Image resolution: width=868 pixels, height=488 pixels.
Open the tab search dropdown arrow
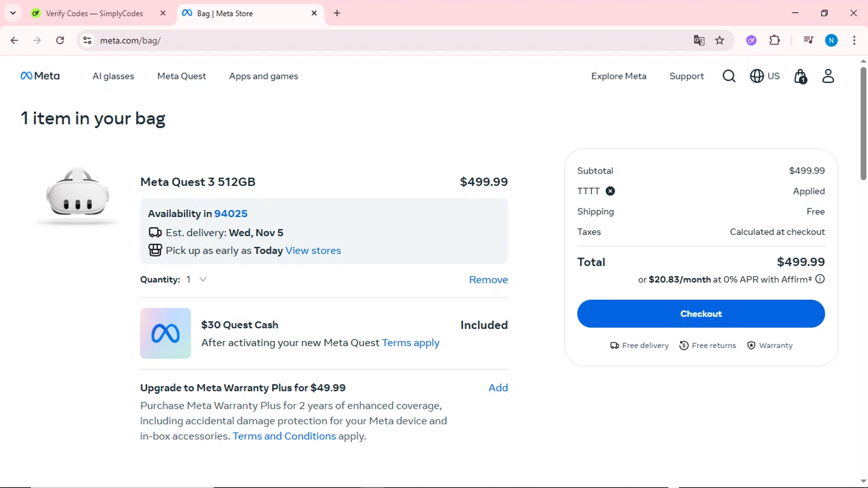13,13
